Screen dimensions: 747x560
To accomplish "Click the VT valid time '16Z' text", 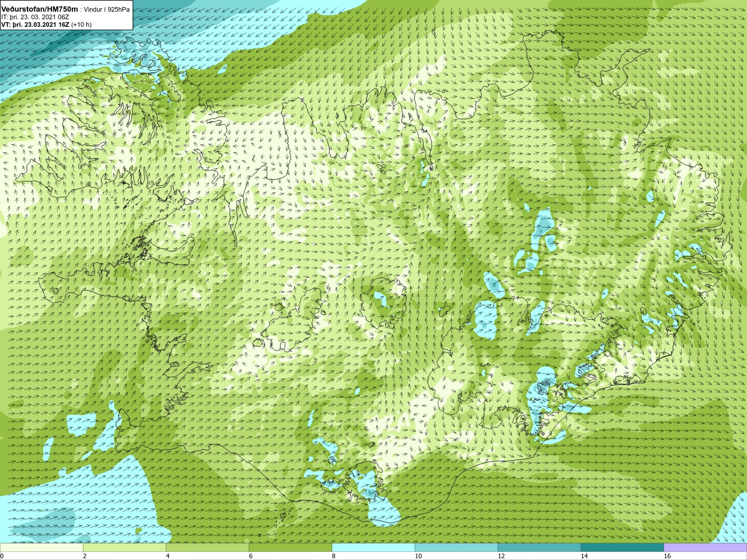I will click(x=64, y=24).
